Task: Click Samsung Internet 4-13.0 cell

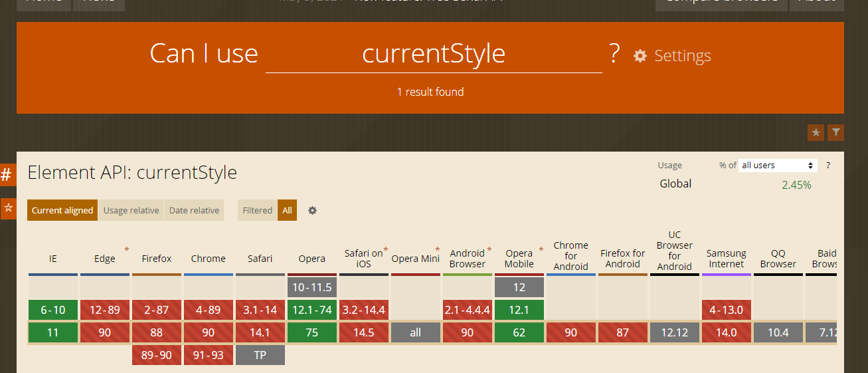Action: pyautogui.click(x=727, y=310)
